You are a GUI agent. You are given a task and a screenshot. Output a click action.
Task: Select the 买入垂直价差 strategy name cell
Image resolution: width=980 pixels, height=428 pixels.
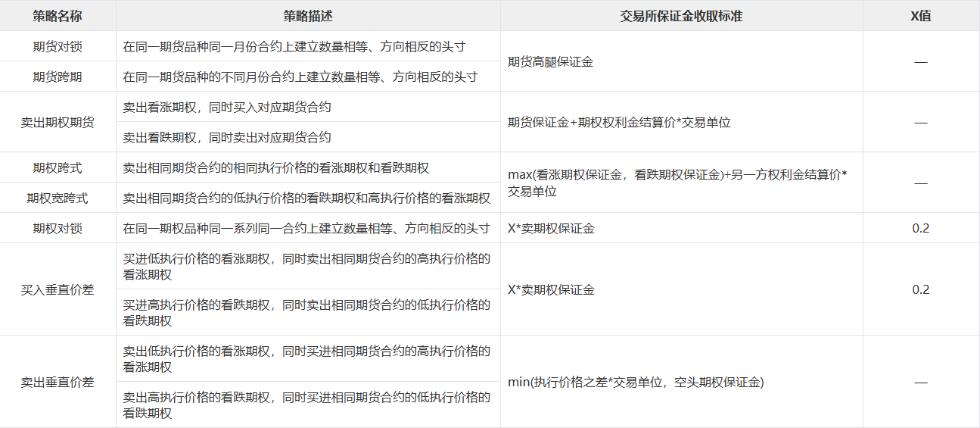pyautogui.click(x=58, y=289)
